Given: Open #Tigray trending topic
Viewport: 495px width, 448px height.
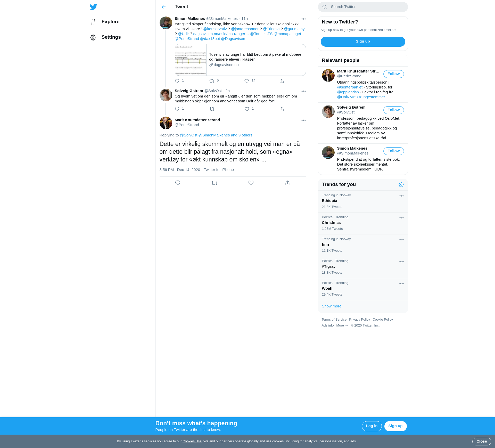Looking at the screenshot, I should pos(363,267).
